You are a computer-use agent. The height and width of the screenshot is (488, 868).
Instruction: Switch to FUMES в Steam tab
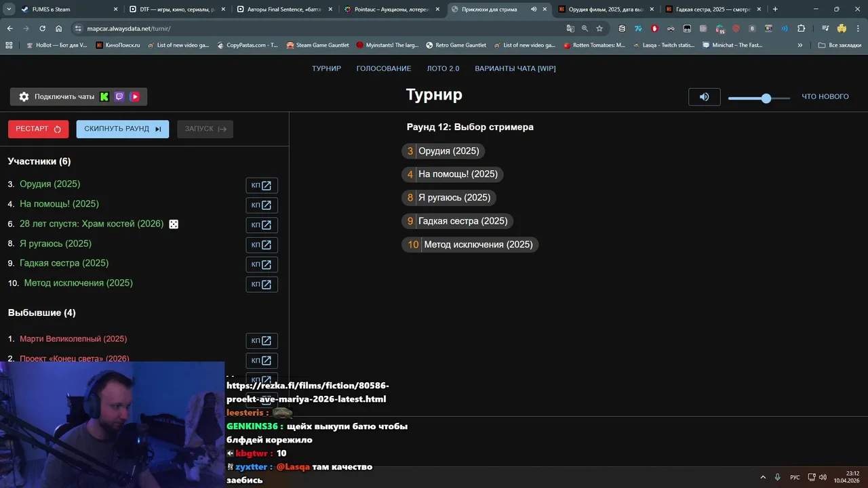pyautogui.click(x=69, y=9)
